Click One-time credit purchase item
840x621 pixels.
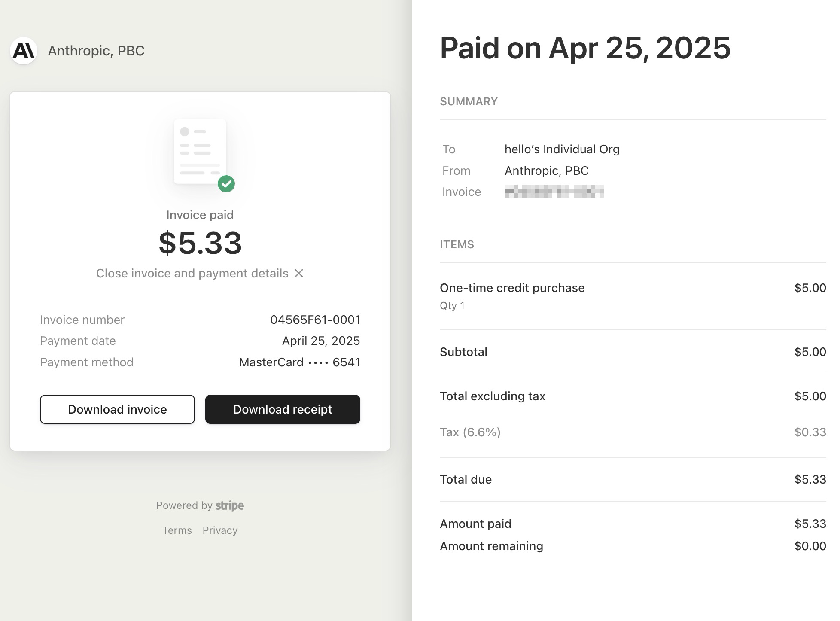coord(512,288)
